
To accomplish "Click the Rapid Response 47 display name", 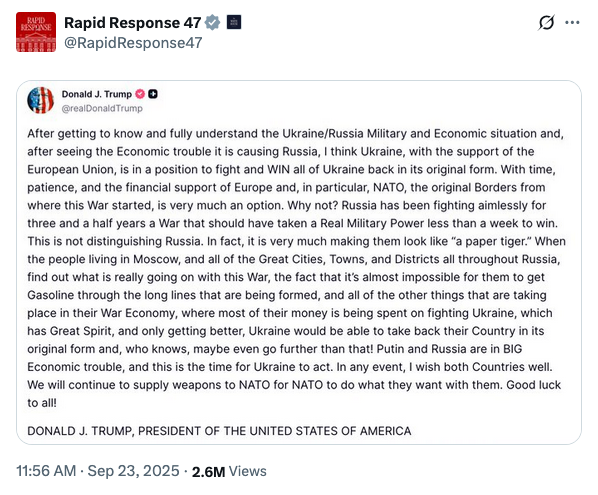I will coord(132,23).
